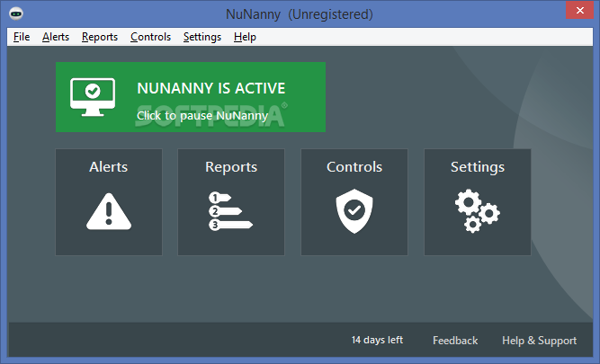The height and width of the screenshot is (364, 600).
Task: Click the warning triangle Alerts icon
Action: pos(109,212)
